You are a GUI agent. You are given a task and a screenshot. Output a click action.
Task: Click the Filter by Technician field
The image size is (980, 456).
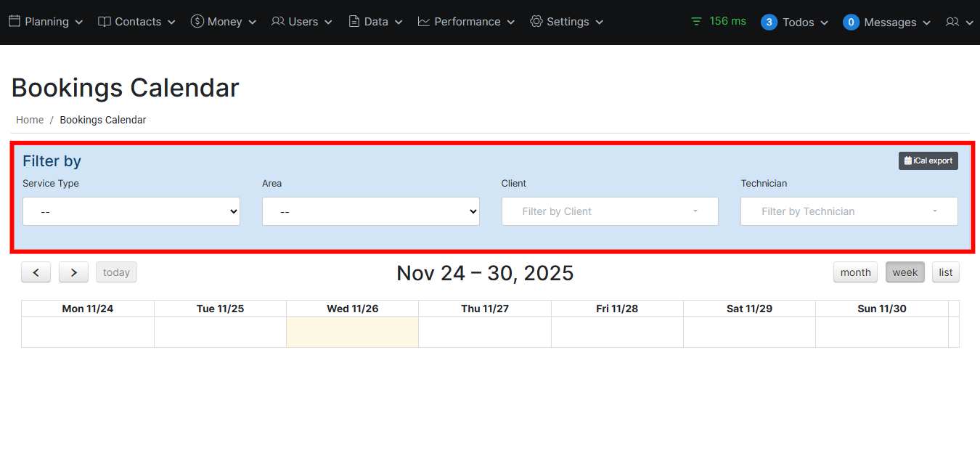[849, 211]
